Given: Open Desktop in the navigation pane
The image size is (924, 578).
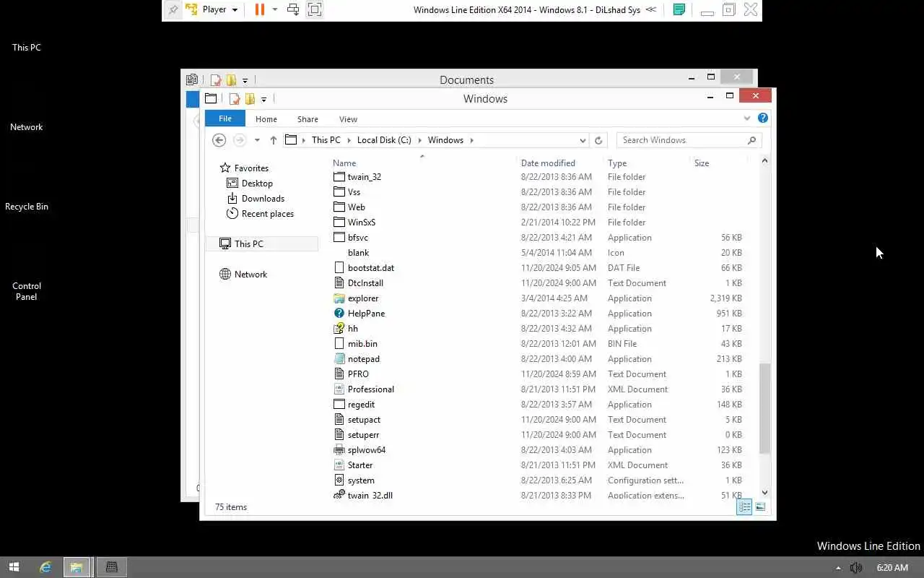Looking at the screenshot, I should coord(257,184).
